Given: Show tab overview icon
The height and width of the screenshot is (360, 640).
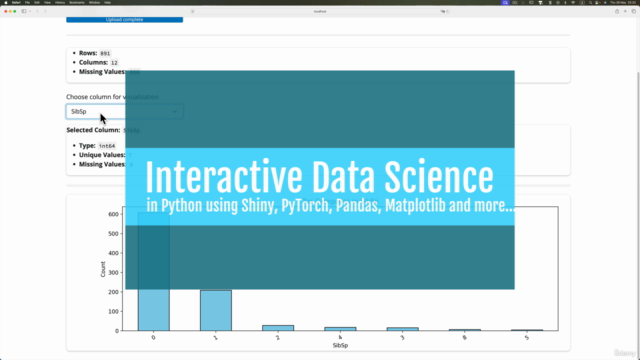Looking at the screenshot, I should [x=634, y=11].
